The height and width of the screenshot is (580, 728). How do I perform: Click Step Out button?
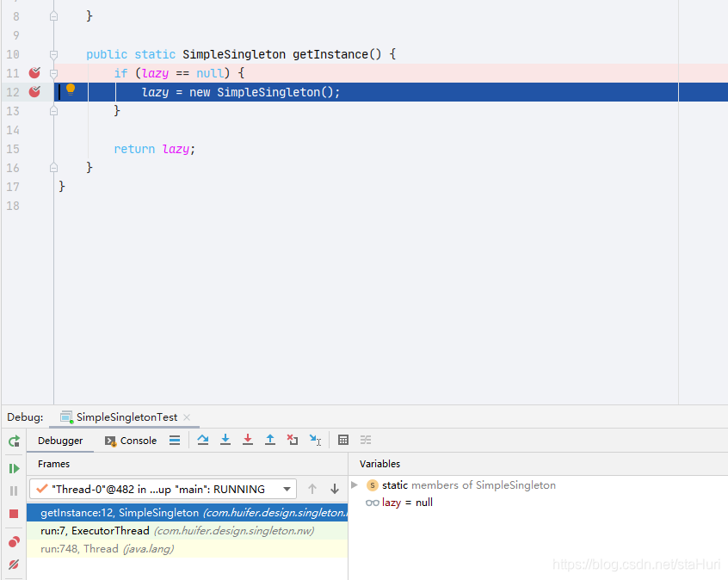pyautogui.click(x=269, y=440)
